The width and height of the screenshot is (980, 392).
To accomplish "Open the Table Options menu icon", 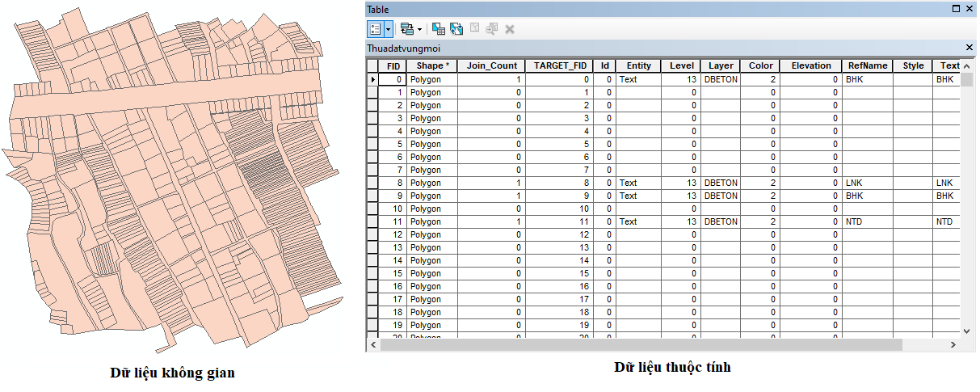I will click(375, 28).
